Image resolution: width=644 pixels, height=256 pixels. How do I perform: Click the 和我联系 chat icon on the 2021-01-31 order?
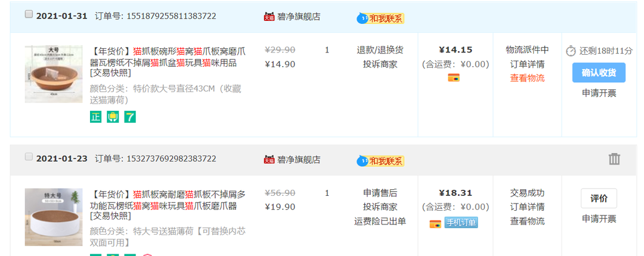tap(380, 18)
